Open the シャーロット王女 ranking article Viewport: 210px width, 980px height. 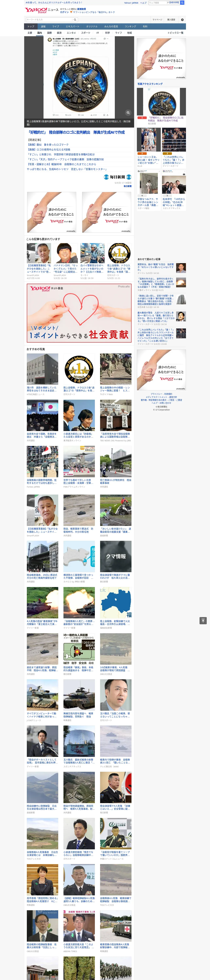[x=149, y=160]
